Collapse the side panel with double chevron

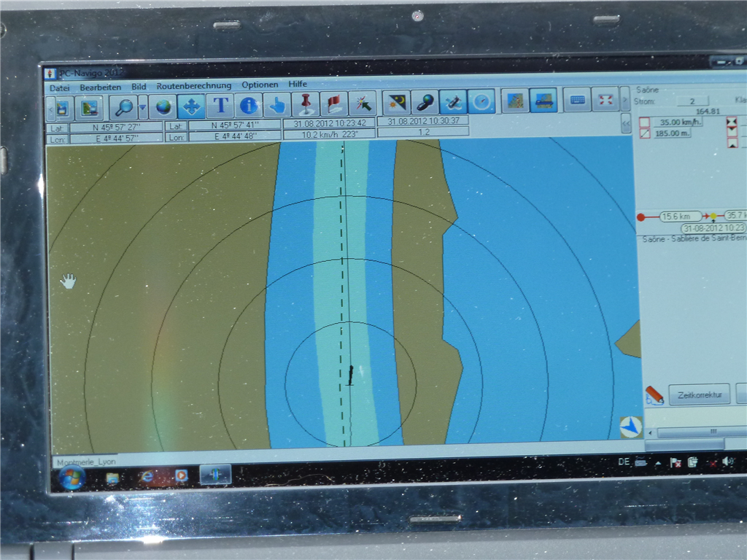pyautogui.click(x=626, y=124)
